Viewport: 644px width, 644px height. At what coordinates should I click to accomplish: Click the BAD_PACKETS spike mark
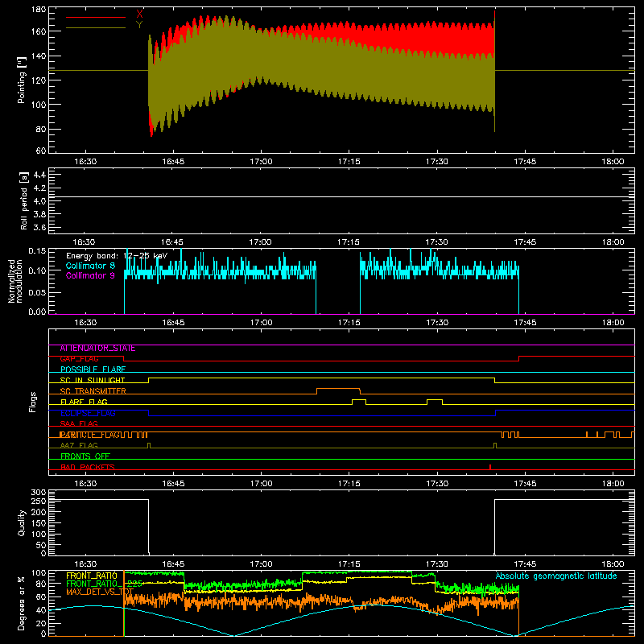[490, 467]
